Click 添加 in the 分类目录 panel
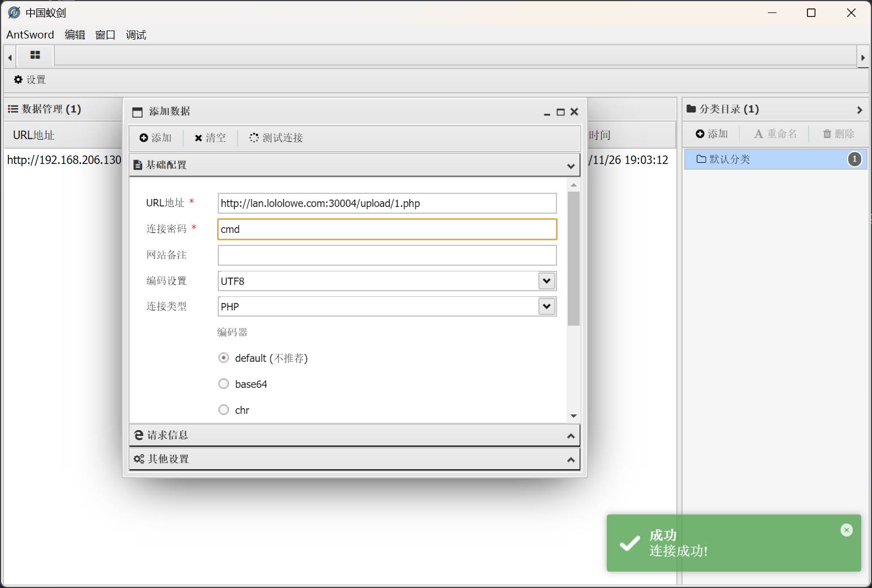The width and height of the screenshot is (872, 588). point(711,134)
